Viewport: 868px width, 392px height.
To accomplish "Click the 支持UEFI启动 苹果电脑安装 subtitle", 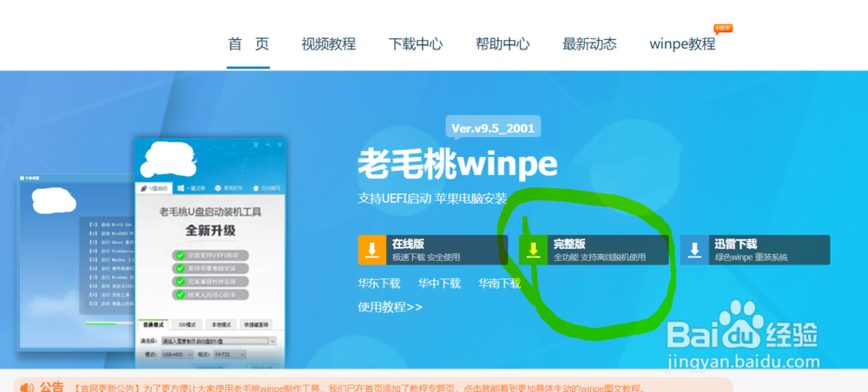I will tap(432, 199).
